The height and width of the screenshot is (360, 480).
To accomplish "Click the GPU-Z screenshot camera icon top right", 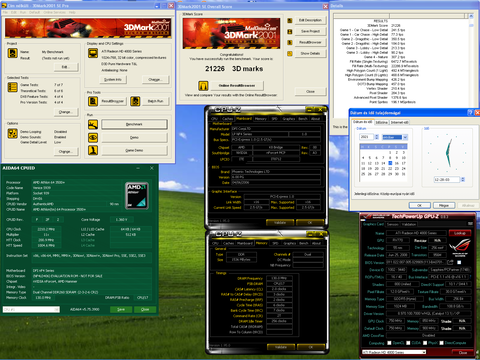I will 470,223.
